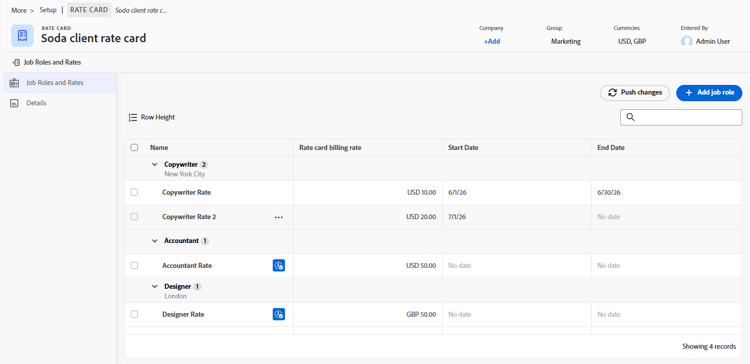750x364 pixels.
Task: Click the Showing 4 records text
Action: pos(709,346)
